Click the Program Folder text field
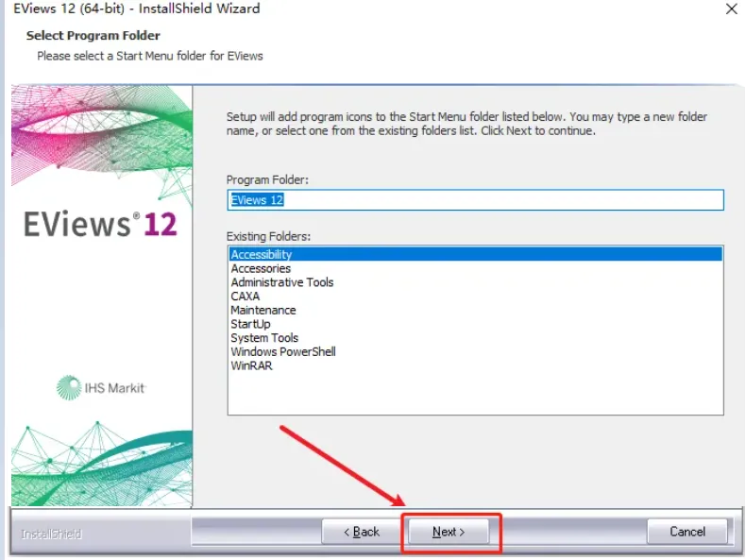The image size is (746, 560). tap(475, 200)
